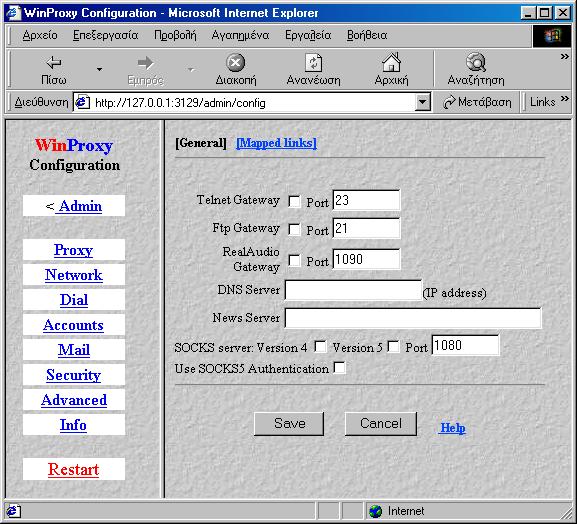Open the Accounts sidebar link
The image size is (577, 524).
[x=73, y=325]
